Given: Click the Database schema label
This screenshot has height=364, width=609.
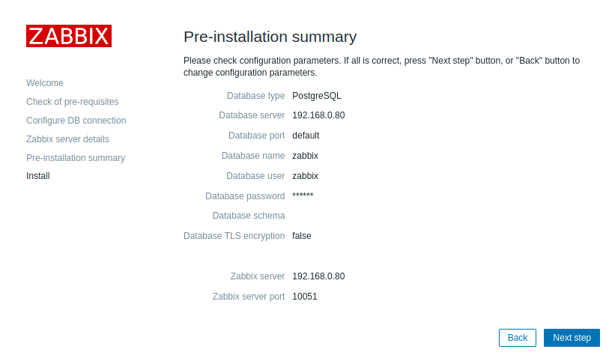Looking at the screenshot, I should pos(249,216).
